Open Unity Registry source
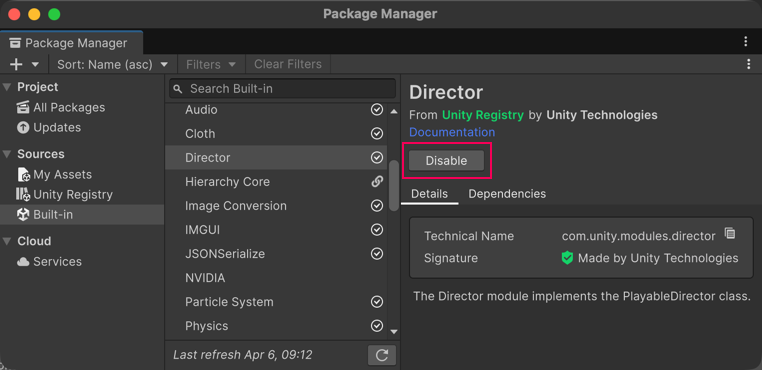 pyautogui.click(x=82, y=194)
